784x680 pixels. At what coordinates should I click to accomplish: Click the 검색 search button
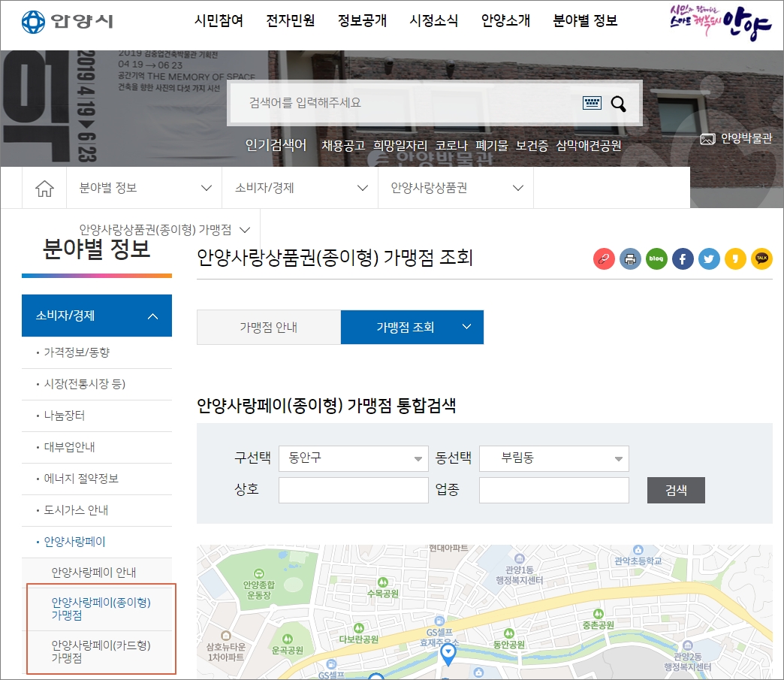676,491
